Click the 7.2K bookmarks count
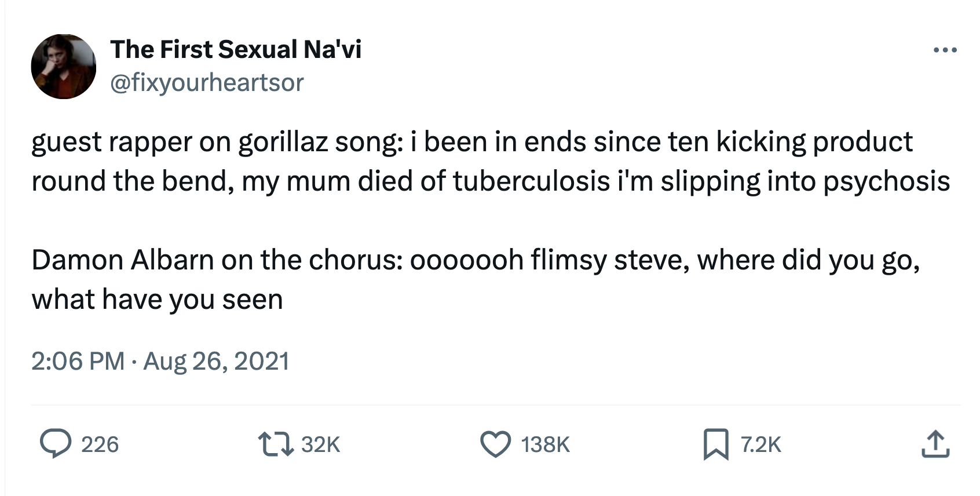 [x=760, y=444]
